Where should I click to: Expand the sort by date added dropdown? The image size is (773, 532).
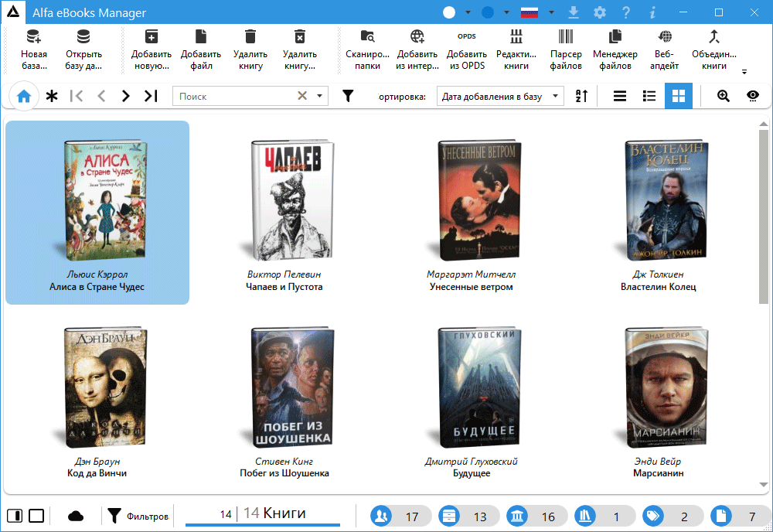(x=554, y=97)
